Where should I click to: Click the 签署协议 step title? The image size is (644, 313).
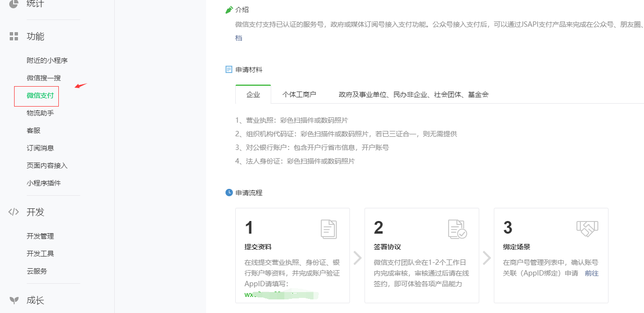(x=387, y=247)
